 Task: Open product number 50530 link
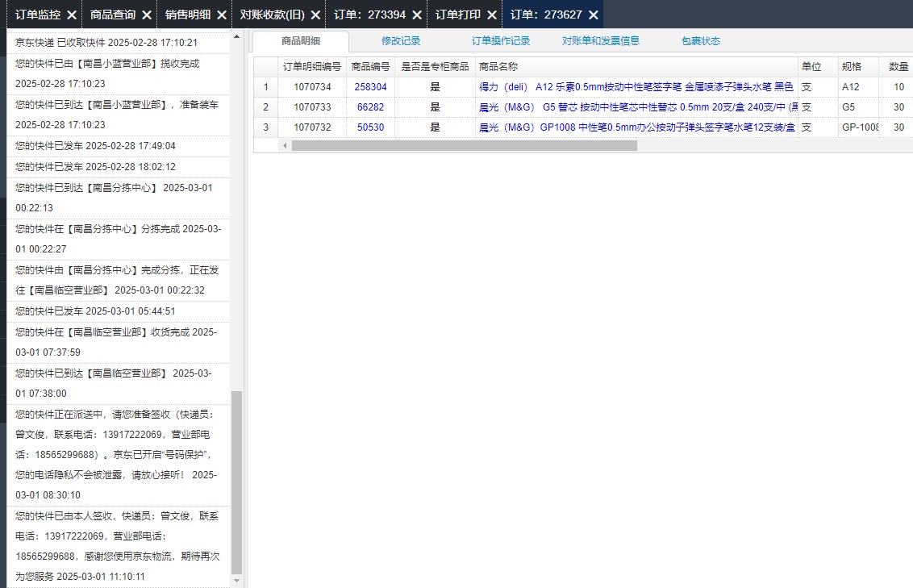tap(370, 127)
